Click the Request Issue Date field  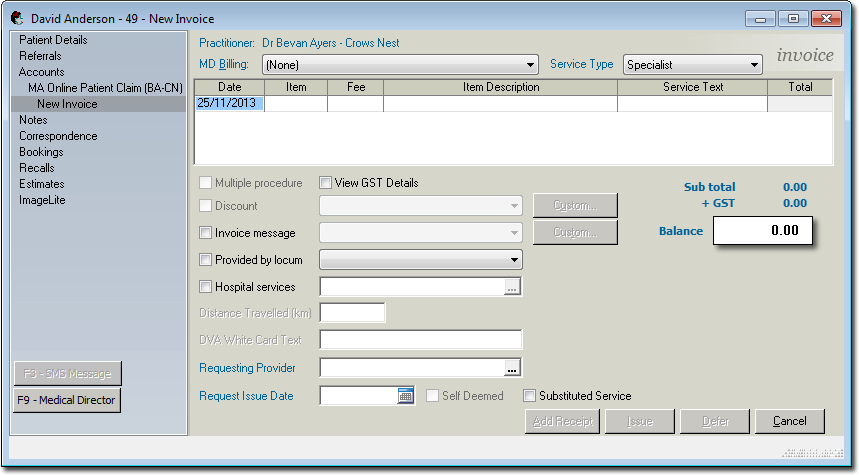pyautogui.click(x=358, y=396)
